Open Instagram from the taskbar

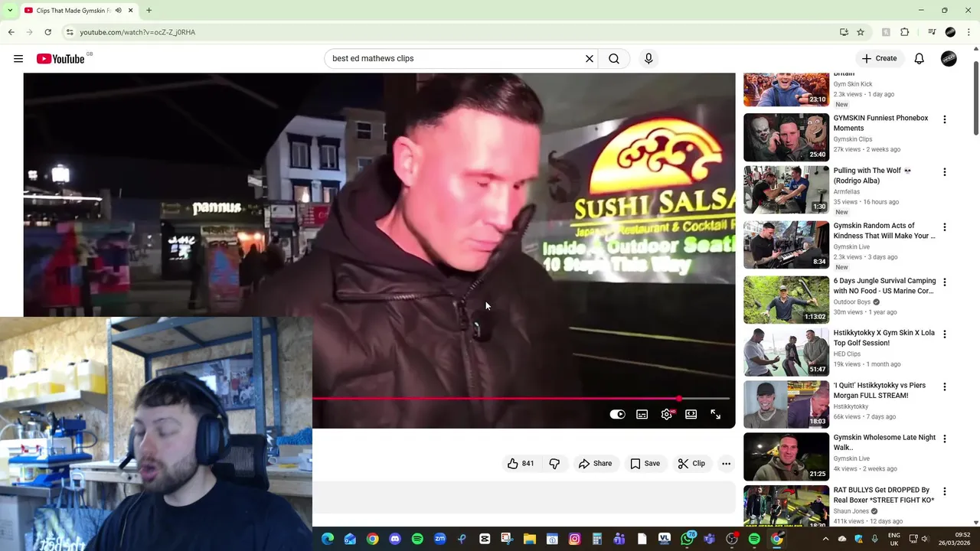(x=574, y=539)
